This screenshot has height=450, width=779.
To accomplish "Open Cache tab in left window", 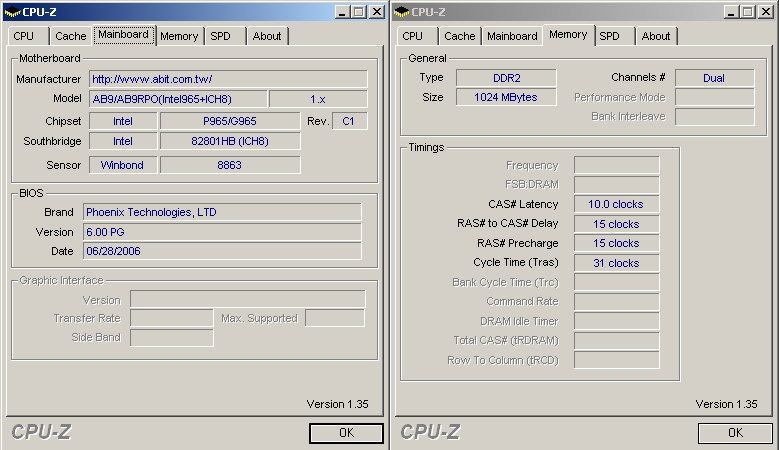I will tap(71, 36).
